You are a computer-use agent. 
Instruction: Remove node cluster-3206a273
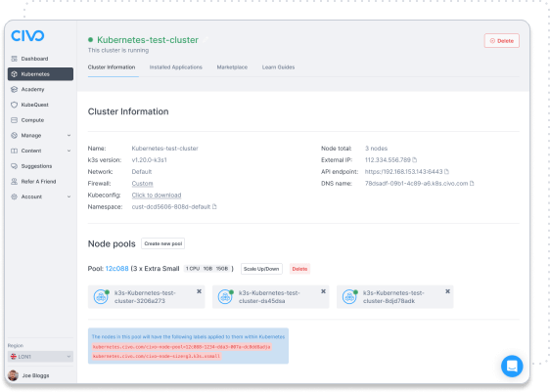[199, 291]
